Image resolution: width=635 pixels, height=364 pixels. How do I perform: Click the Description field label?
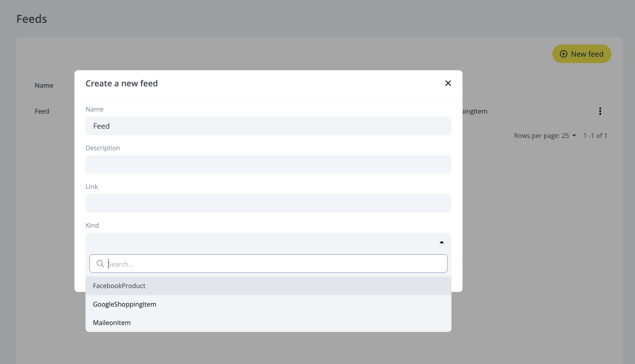click(103, 148)
